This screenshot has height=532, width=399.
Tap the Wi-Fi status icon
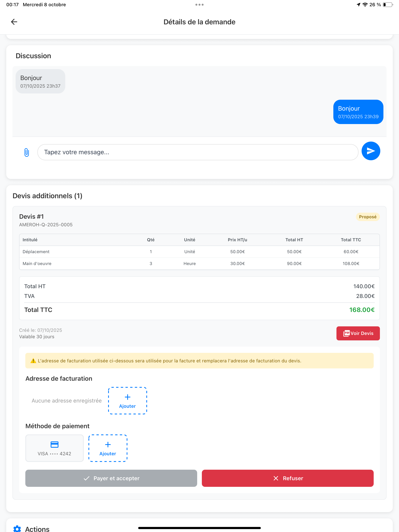coord(365,4)
